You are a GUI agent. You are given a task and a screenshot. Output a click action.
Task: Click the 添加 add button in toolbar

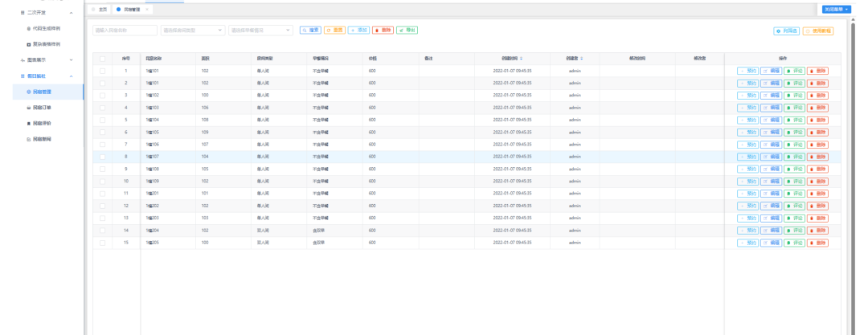tap(358, 30)
